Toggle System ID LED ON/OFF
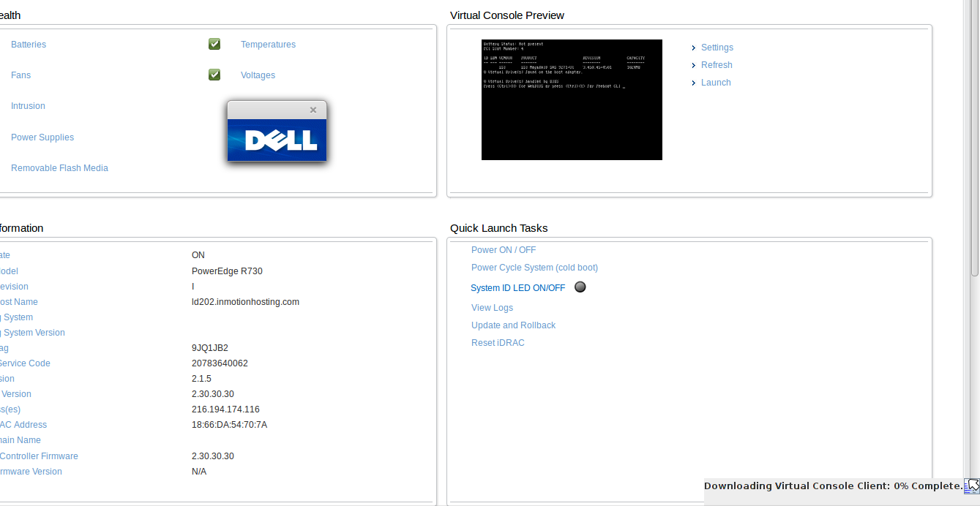The image size is (980, 506). tap(517, 288)
